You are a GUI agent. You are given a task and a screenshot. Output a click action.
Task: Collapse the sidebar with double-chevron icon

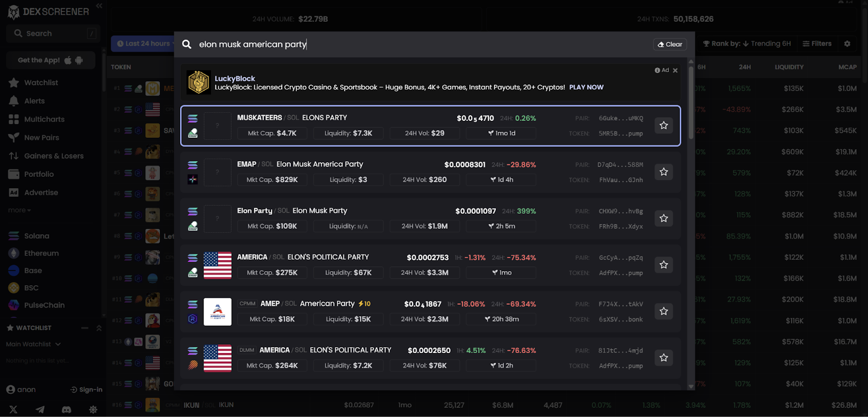(99, 6)
